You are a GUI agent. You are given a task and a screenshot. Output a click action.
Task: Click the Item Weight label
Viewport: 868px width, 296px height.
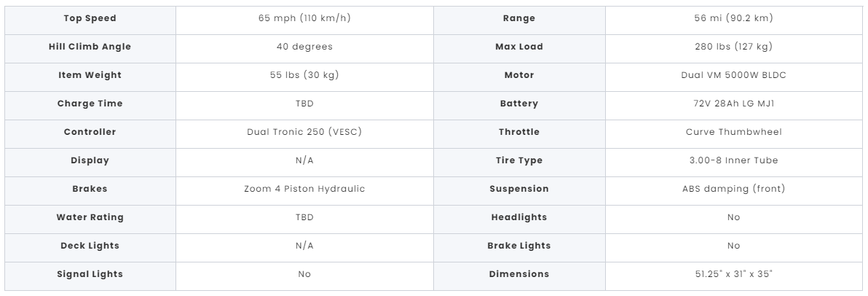pyautogui.click(x=90, y=75)
